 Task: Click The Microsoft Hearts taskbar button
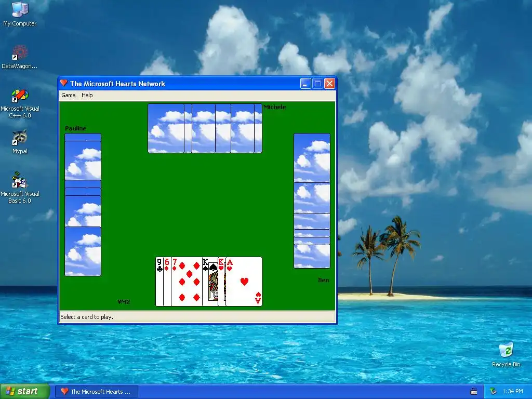pyautogui.click(x=97, y=392)
